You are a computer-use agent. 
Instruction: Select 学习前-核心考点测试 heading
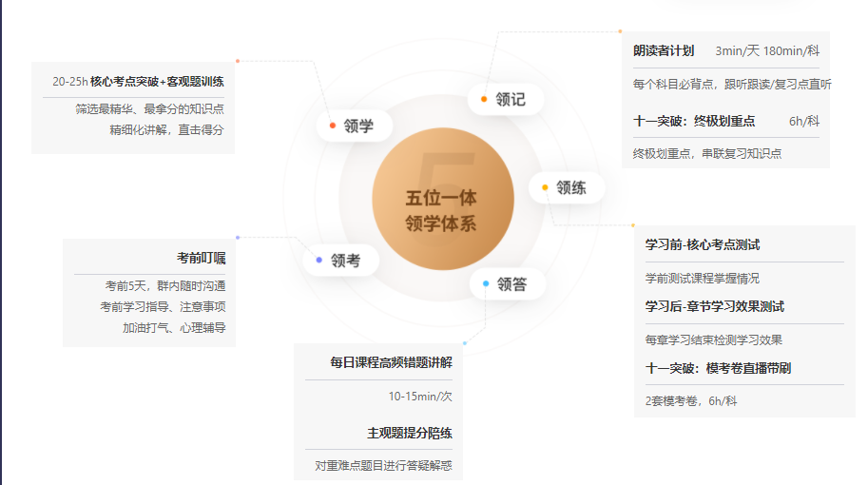703,244
